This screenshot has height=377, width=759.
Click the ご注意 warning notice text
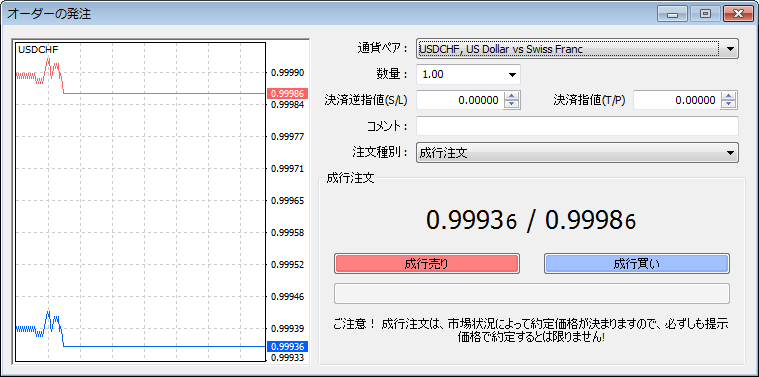tap(531, 331)
